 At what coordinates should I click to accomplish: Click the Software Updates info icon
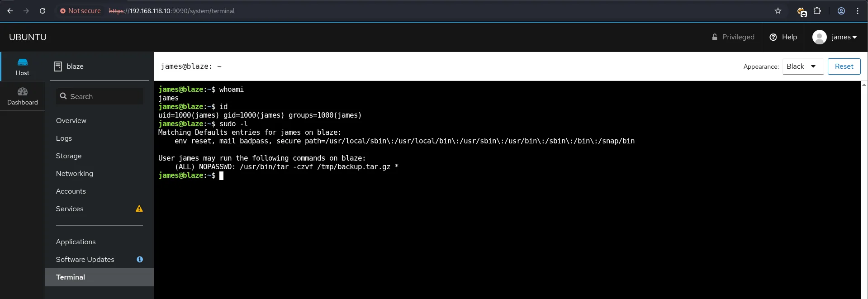[x=140, y=259]
